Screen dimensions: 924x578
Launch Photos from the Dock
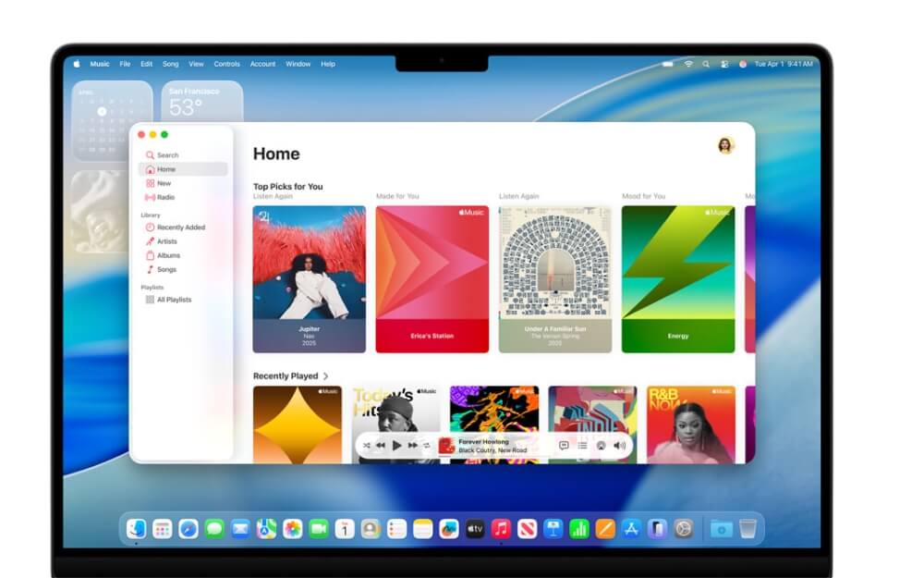[292, 529]
